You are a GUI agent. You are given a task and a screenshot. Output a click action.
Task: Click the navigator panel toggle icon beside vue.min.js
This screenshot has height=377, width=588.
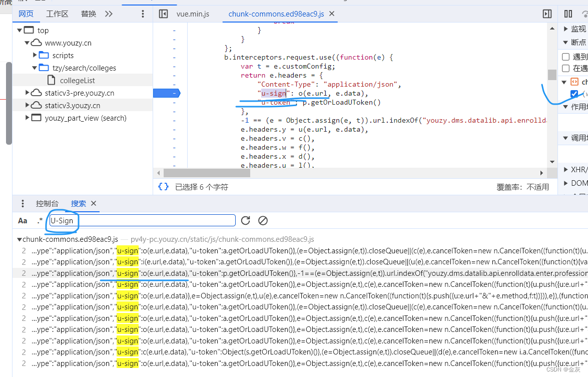[163, 14]
